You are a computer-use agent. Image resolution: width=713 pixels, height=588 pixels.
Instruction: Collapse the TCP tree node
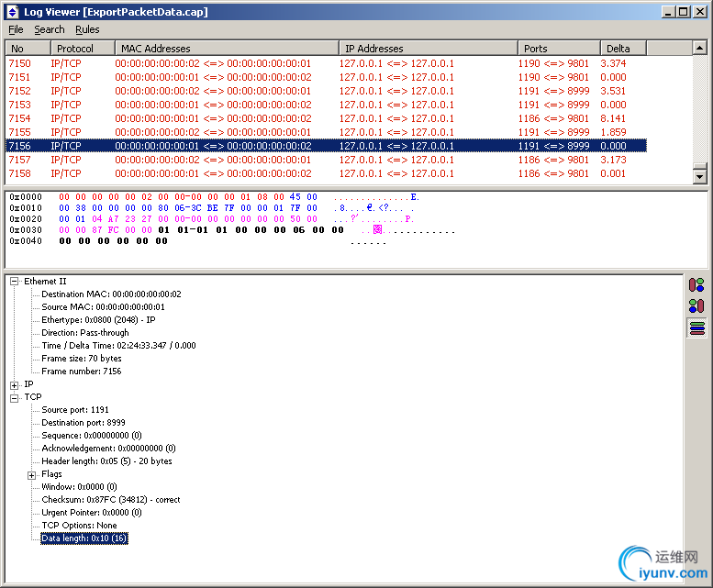coord(14,398)
